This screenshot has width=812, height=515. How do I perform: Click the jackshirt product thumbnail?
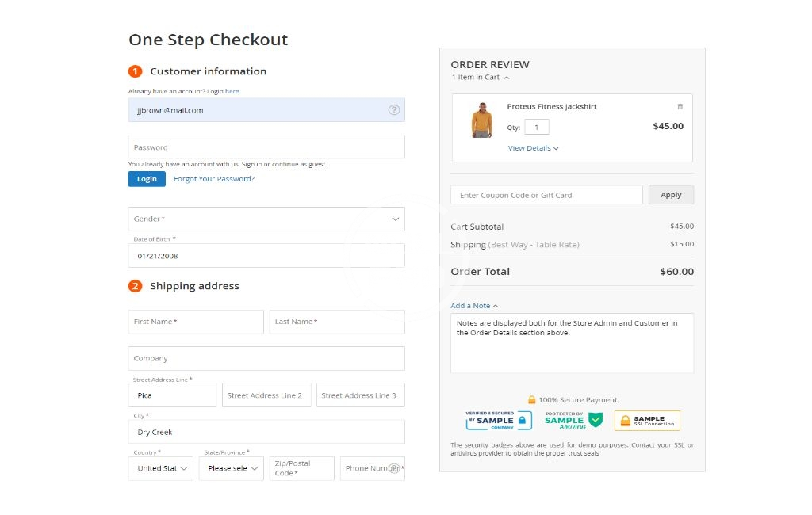point(481,121)
